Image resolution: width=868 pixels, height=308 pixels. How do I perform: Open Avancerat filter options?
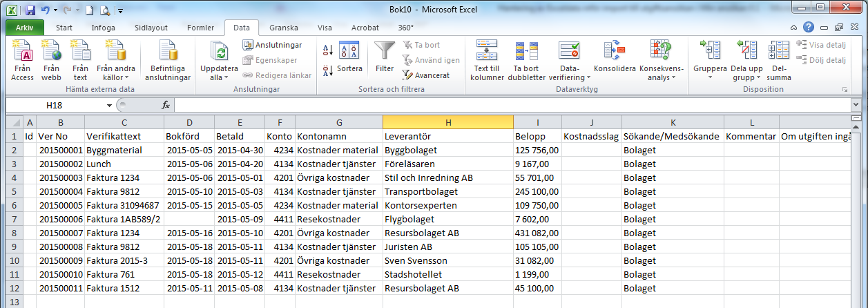pos(426,75)
